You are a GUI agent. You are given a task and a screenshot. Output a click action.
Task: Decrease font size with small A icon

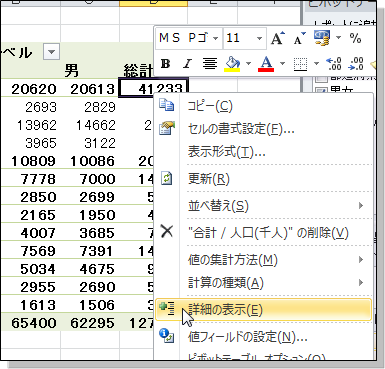tap(299, 38)
